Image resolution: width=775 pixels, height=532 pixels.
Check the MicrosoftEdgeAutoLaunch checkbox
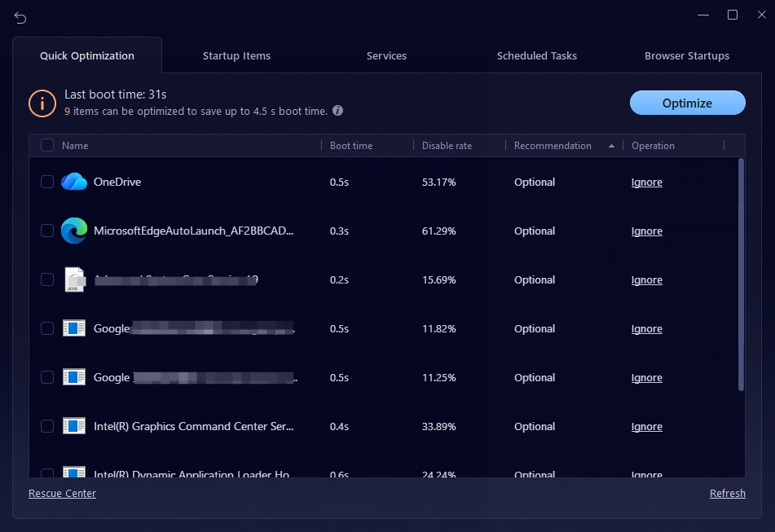47,231
